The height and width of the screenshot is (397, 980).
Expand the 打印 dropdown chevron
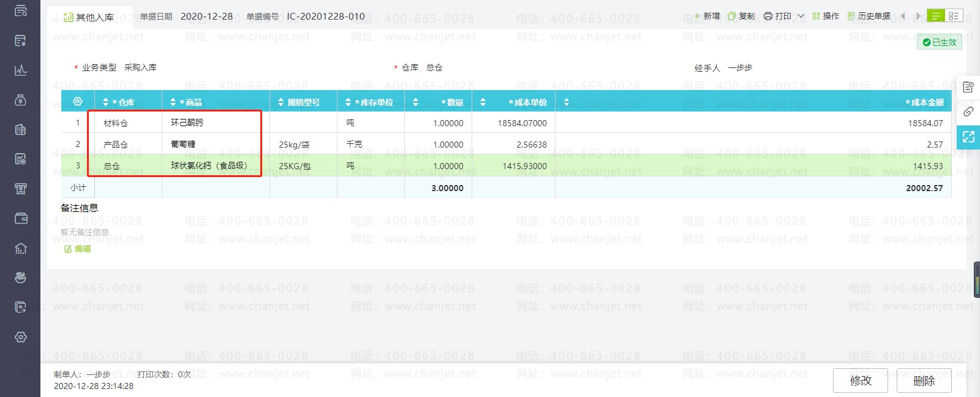(801, 16)
